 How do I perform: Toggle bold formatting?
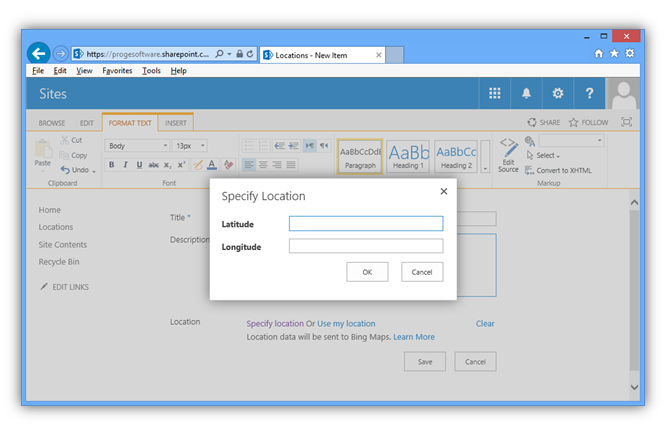click(x=111, y=165)
